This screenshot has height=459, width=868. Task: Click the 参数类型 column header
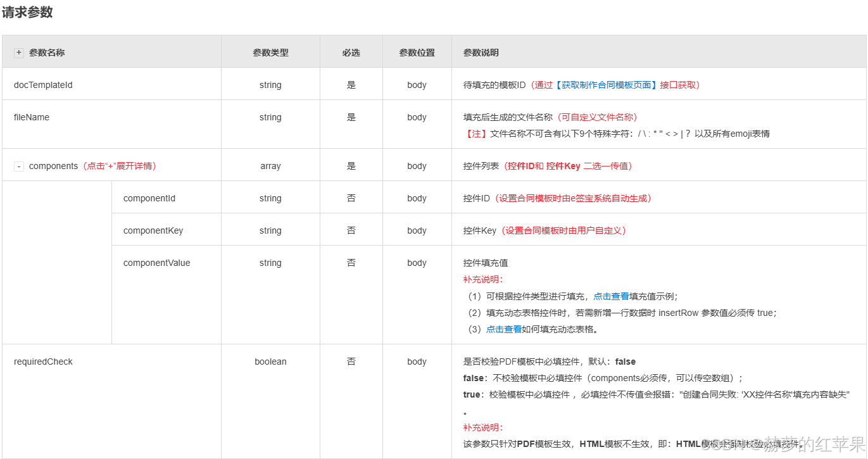(270, 53)
